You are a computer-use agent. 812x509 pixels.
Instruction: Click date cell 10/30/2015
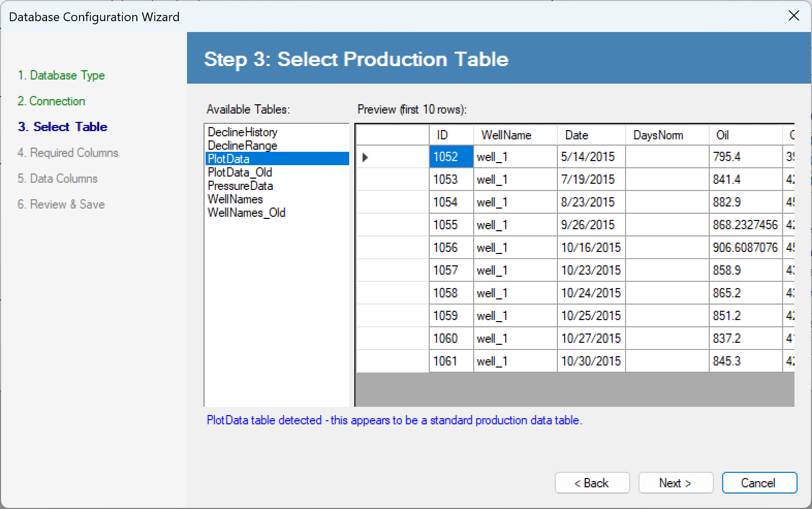coord(591,361)
